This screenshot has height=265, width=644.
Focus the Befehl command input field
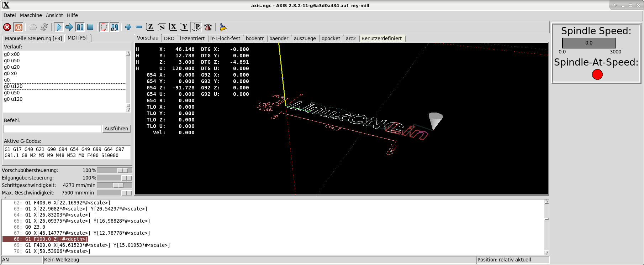[53, 129]
